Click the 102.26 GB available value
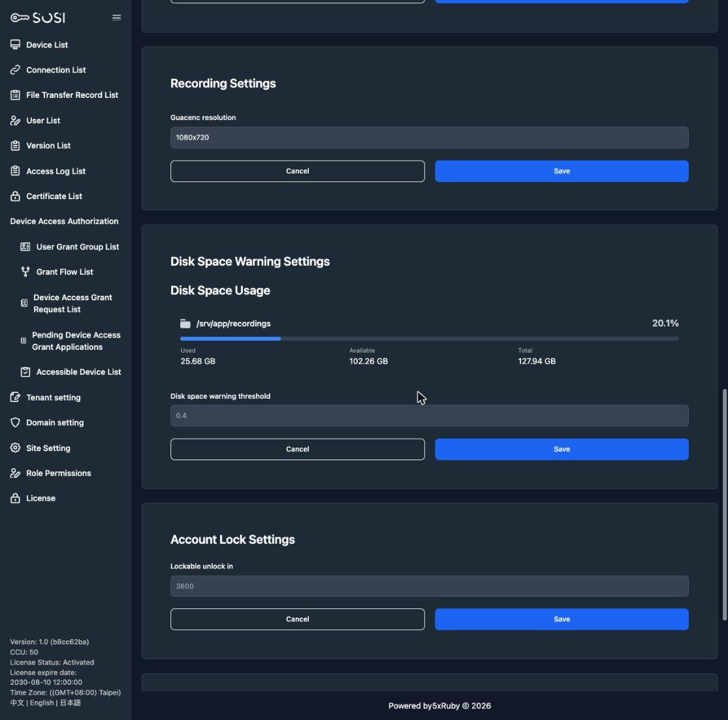728x720 pixels. (x=368, y=361)
